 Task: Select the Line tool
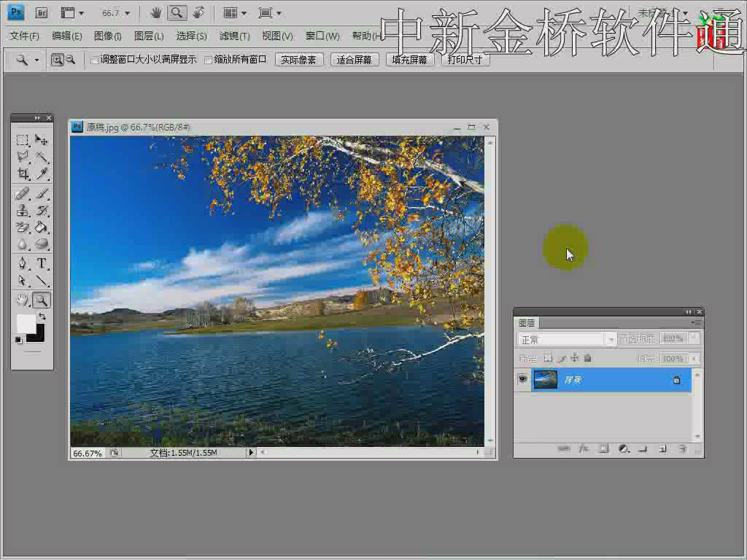42,281
